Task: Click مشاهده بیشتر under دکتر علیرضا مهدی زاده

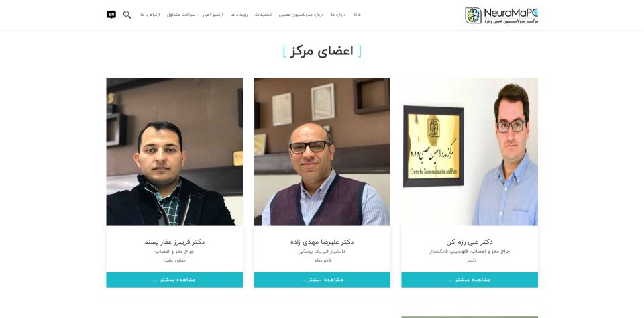Action: tap(322, 280)
